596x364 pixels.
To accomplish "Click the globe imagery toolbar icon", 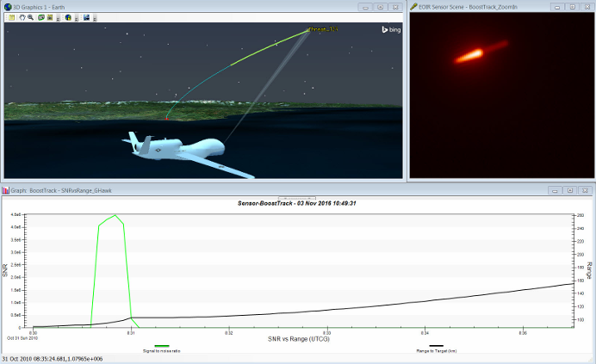I will click(68, 17).
